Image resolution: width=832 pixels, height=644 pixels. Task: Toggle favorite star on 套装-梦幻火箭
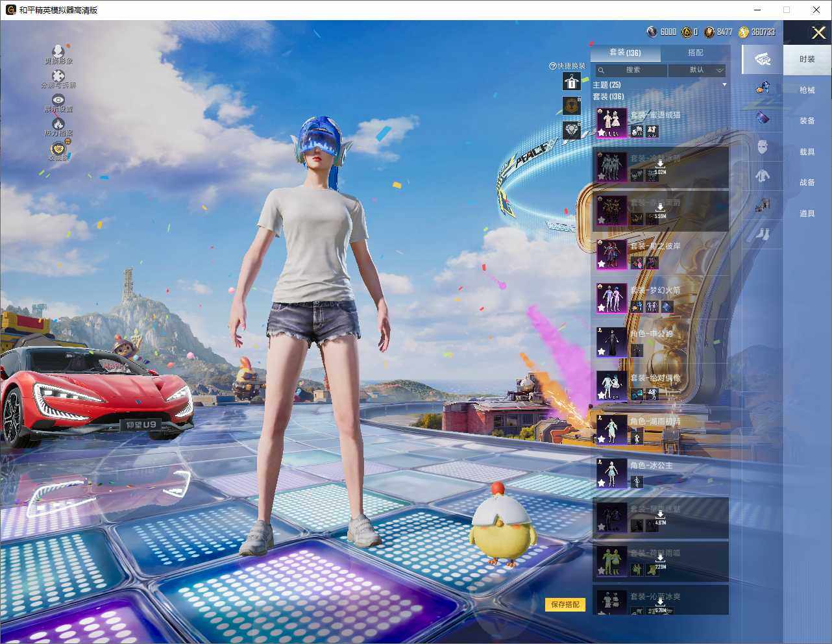coord(602,308)
